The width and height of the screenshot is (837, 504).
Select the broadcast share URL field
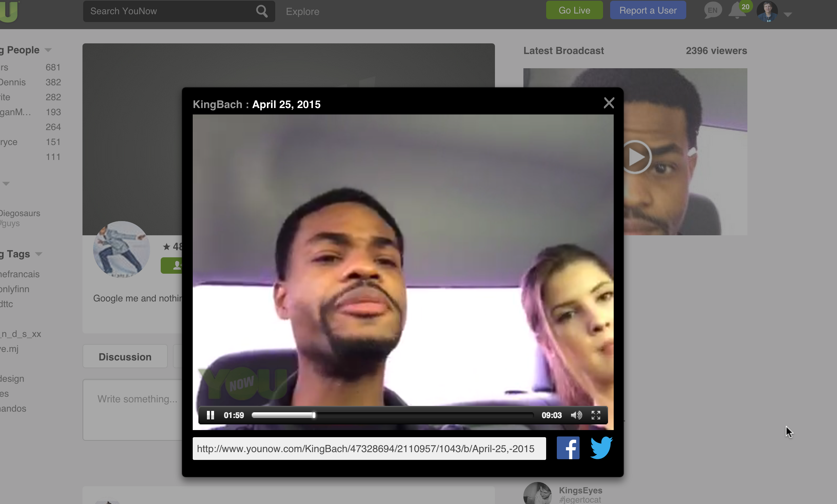pos(369,449)
